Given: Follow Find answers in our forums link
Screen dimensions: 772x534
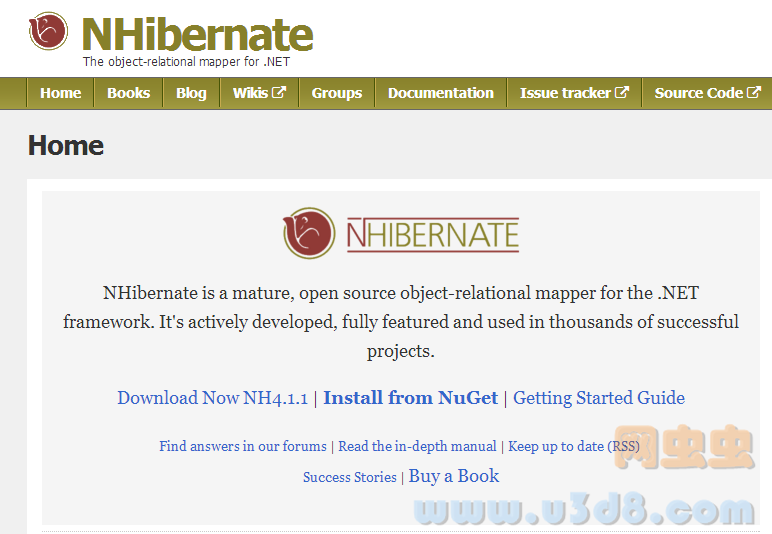Looking at the screenshot, I should [x=243, y=446].
